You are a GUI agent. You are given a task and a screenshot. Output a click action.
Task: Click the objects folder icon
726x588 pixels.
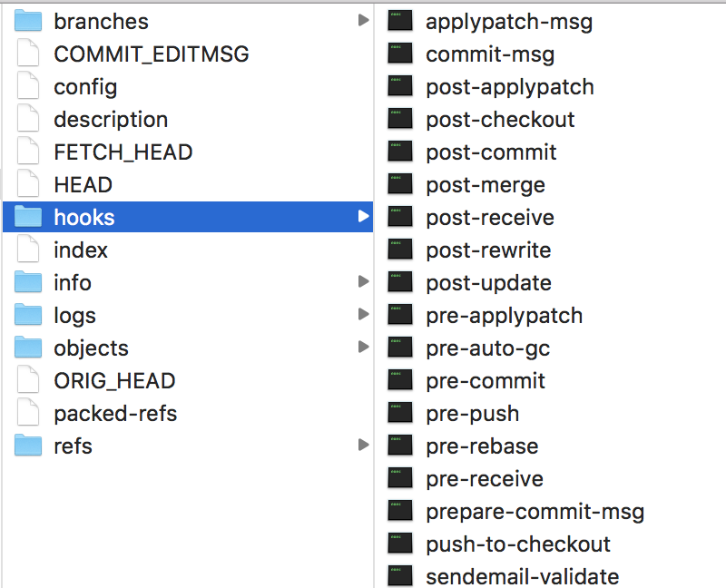pos(27,348)
